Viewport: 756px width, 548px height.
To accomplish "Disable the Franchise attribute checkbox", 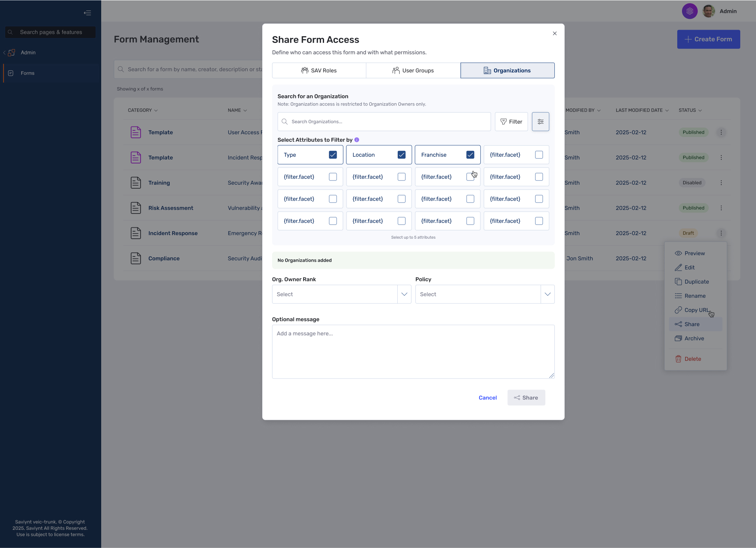I will click(x=470, y=155).
